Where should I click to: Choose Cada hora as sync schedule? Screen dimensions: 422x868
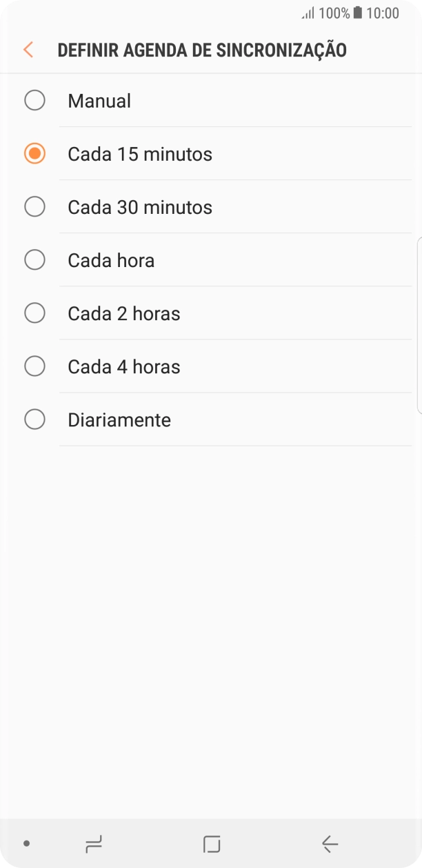point(34,259)
